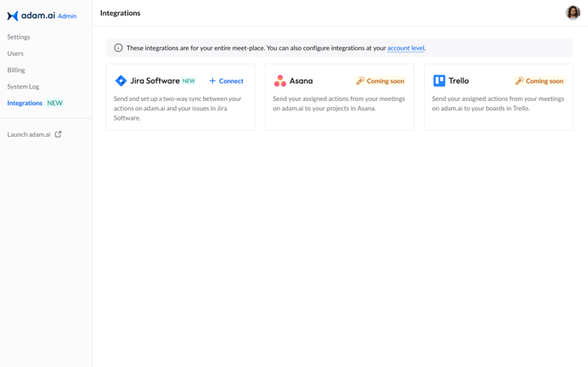Open Settings in the sidebar
Screen dimensions: 588x367
tap(19, 37)
